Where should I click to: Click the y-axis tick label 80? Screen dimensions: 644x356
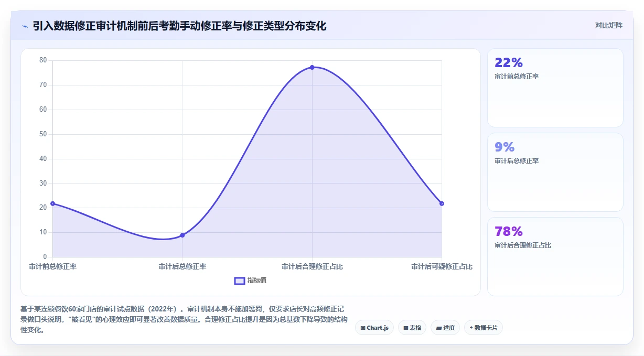(x=43, y=60)
